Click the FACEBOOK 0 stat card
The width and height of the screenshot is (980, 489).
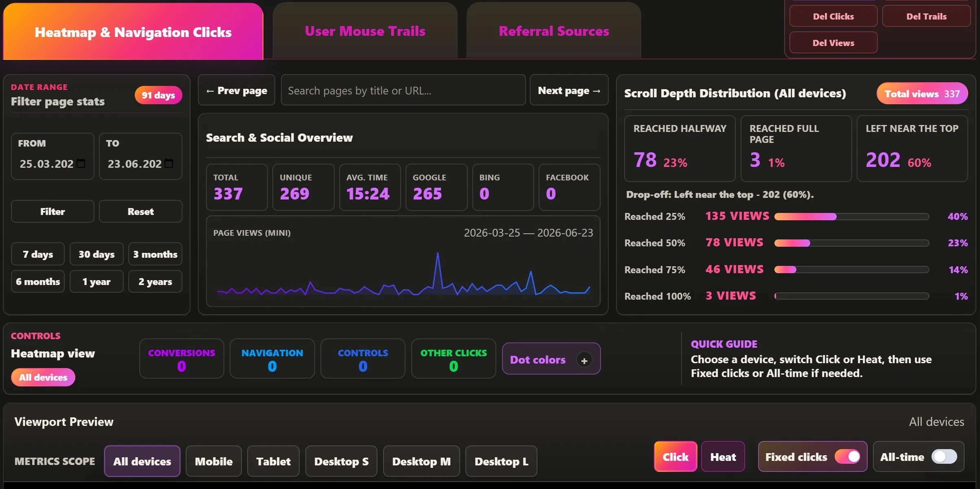569,187
